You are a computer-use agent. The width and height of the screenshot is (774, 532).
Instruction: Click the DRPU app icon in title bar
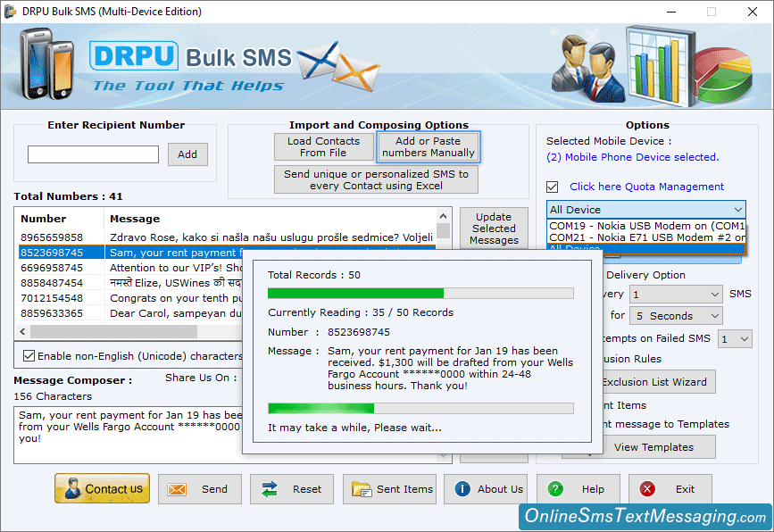[10, 11]
